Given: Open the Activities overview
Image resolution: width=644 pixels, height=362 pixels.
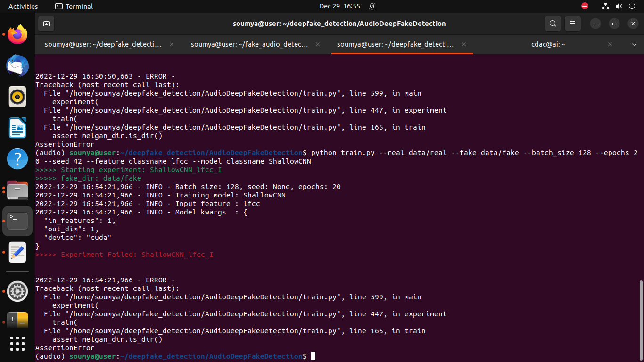Looking at the screenshot, I should [23, 6].
